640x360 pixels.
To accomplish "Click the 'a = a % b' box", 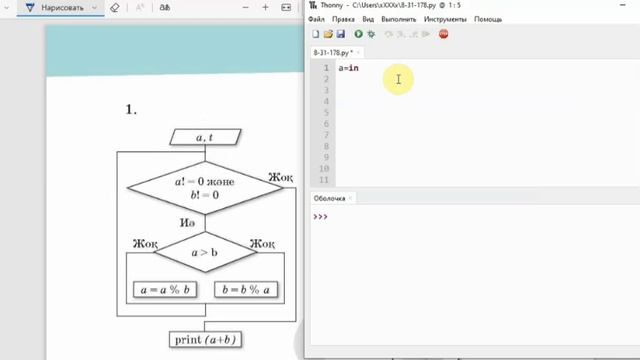I will point(165,289).
